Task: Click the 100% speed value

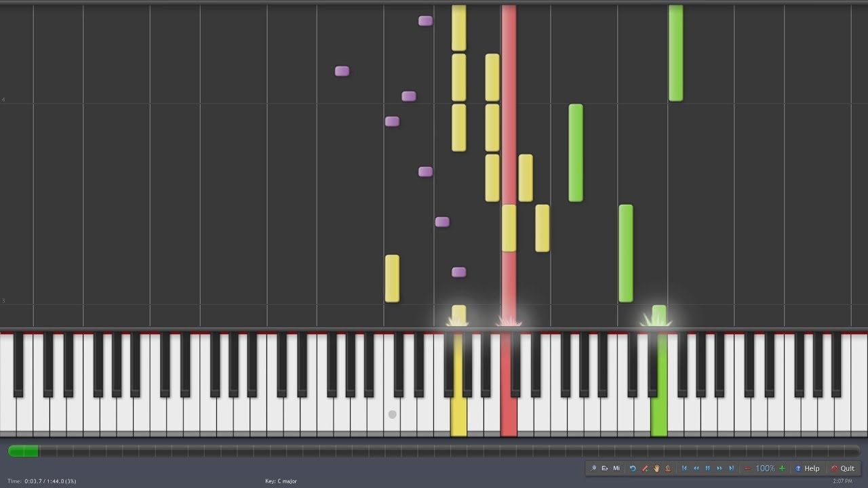Action: [765, 468]
